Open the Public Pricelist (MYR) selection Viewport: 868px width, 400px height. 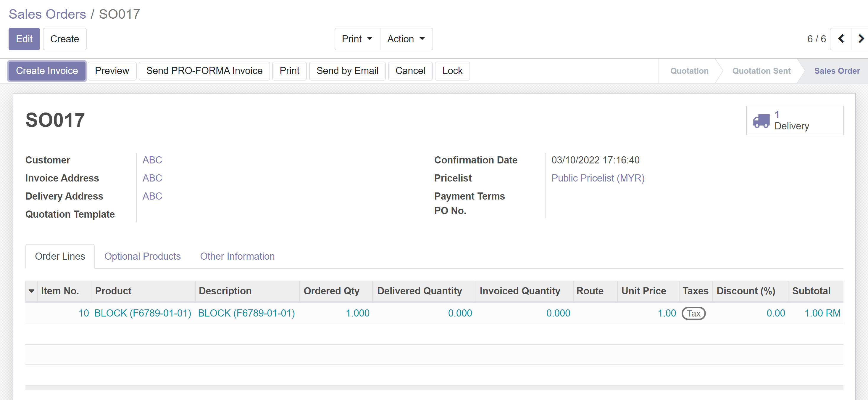tap(598, 178)
